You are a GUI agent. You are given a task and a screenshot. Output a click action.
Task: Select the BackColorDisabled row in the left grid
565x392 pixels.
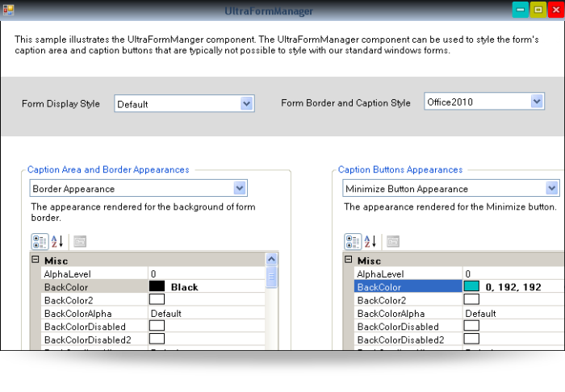pyautogui.click(x=153, y=326)
